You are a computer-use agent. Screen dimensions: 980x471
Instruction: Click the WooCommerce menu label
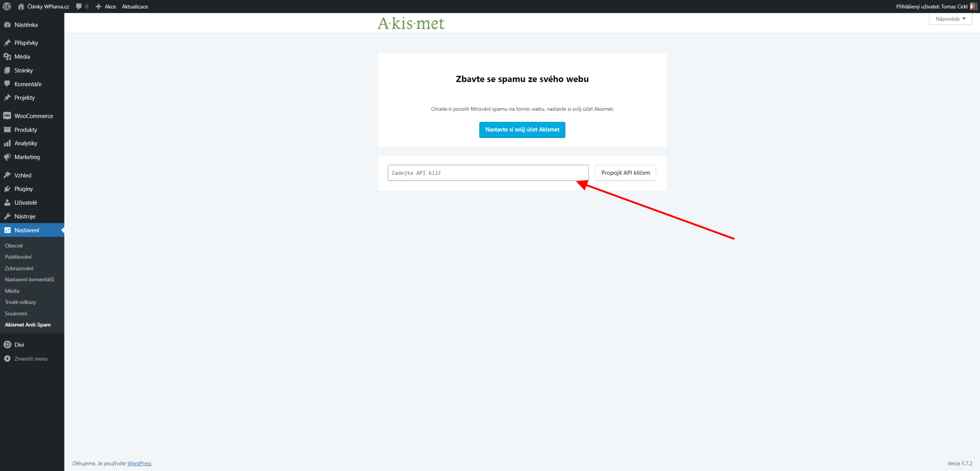point(34,116)
